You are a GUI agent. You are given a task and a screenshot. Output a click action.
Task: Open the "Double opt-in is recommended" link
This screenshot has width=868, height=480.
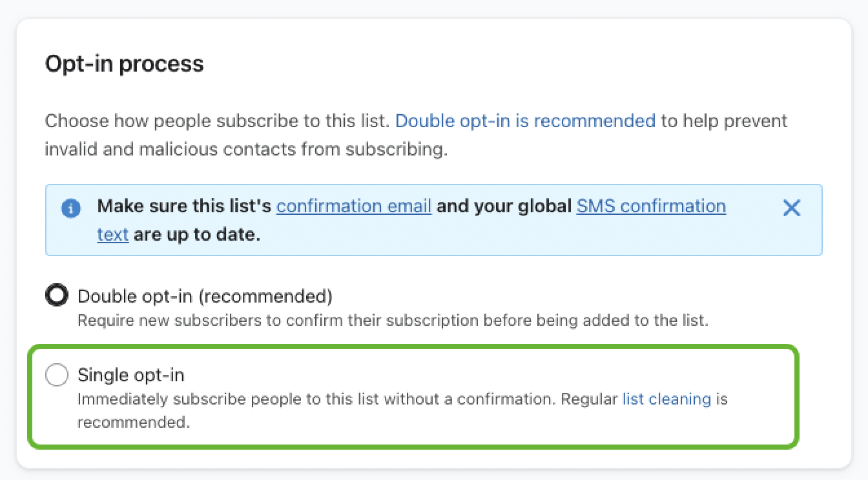click(x=525, y=121)
